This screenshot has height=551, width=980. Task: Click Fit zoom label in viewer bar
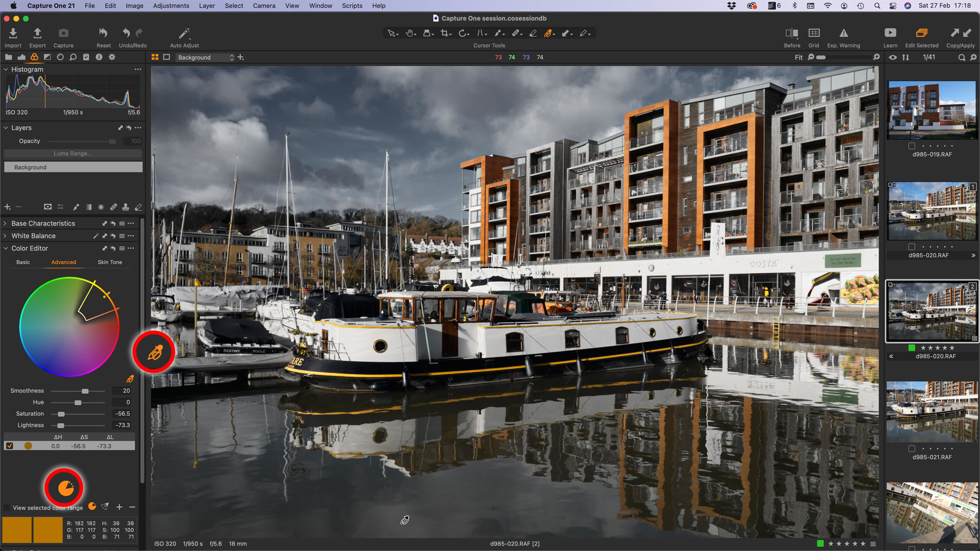799,57
